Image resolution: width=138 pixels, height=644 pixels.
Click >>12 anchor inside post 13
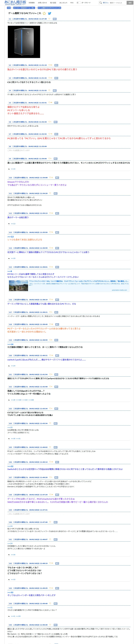[11, 237]
